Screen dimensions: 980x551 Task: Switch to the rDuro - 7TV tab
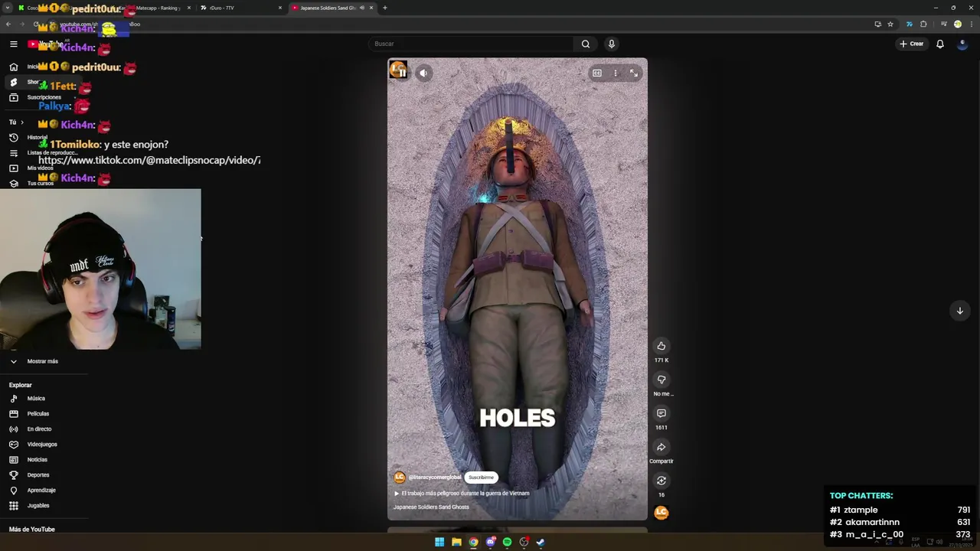[239, 8]
